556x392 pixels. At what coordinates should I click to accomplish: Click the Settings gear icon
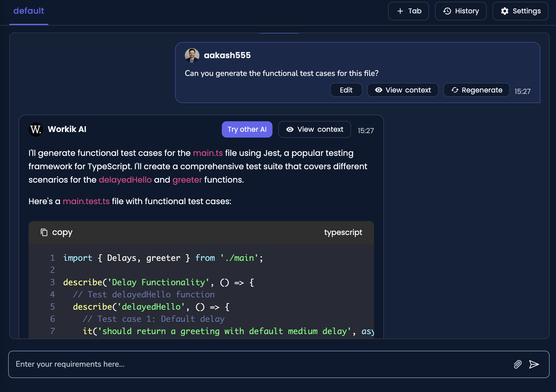point(504,11)
